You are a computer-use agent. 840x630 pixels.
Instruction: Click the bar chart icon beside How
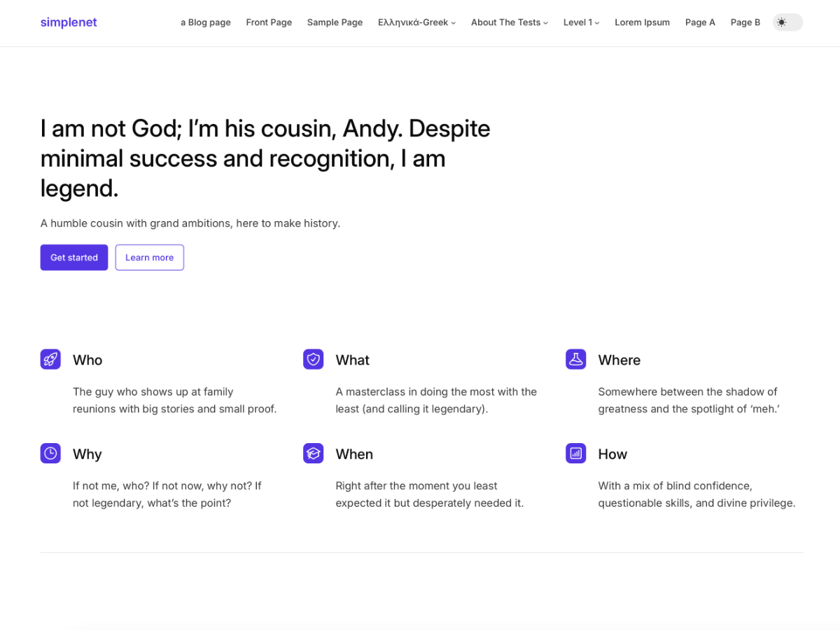tap(575, 453)
